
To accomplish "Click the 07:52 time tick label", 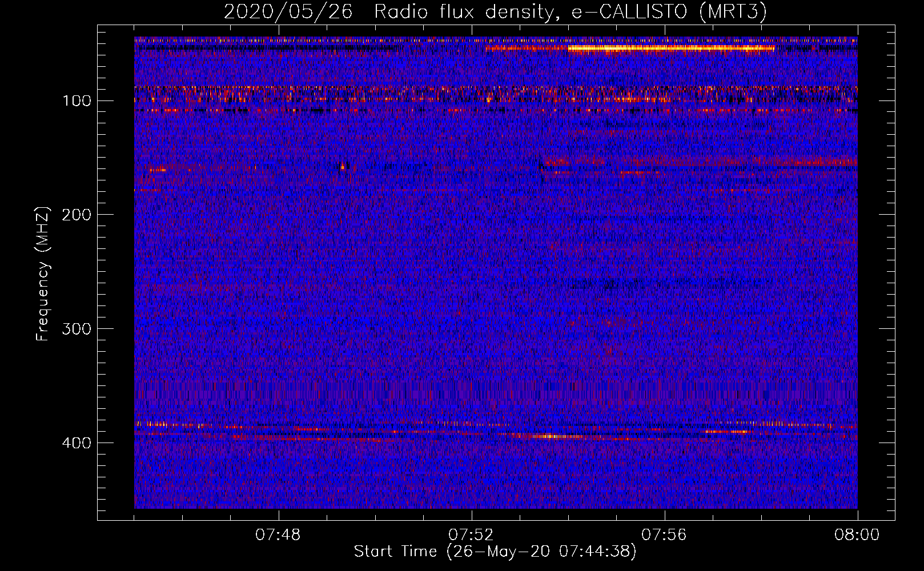I will 471,535.
